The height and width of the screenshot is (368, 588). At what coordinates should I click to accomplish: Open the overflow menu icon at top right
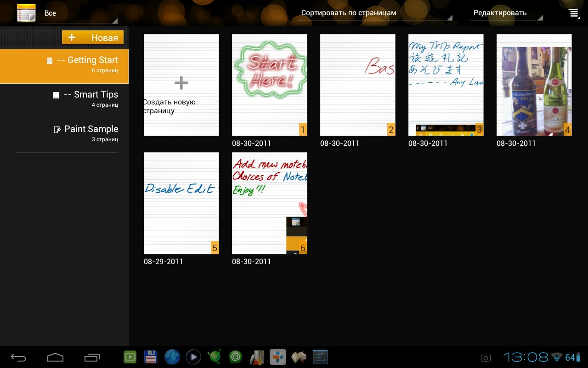574,13
